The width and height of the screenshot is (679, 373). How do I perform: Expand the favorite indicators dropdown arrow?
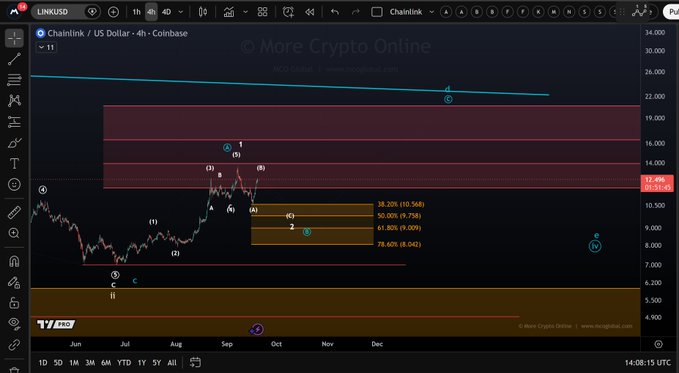click(246, 12)
